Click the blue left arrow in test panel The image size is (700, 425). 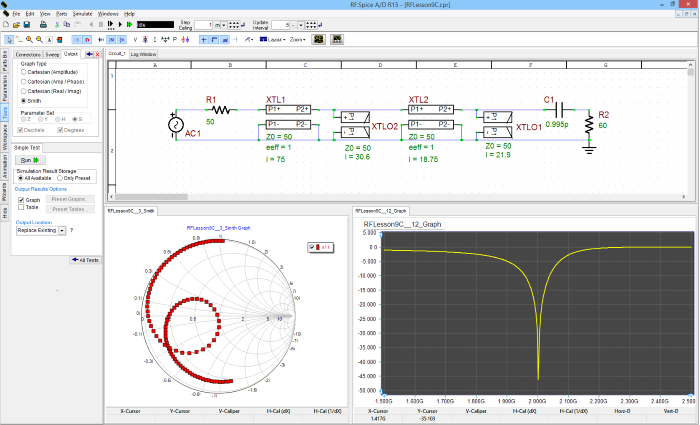89,54
